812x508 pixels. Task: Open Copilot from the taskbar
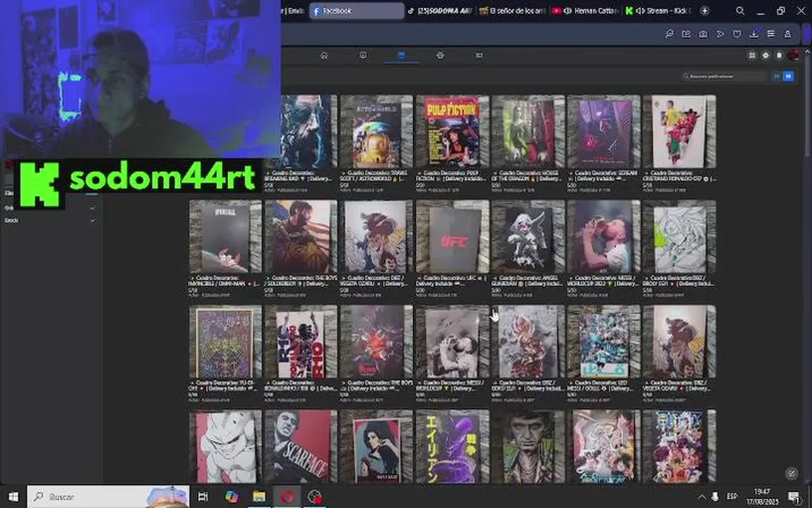[232, 497]
